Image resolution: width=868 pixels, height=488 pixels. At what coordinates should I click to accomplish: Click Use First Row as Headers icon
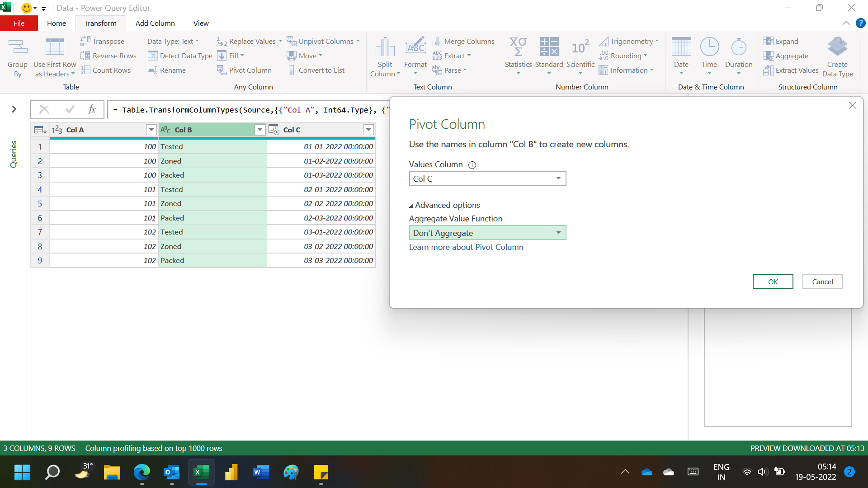click(x=55, y=47)
